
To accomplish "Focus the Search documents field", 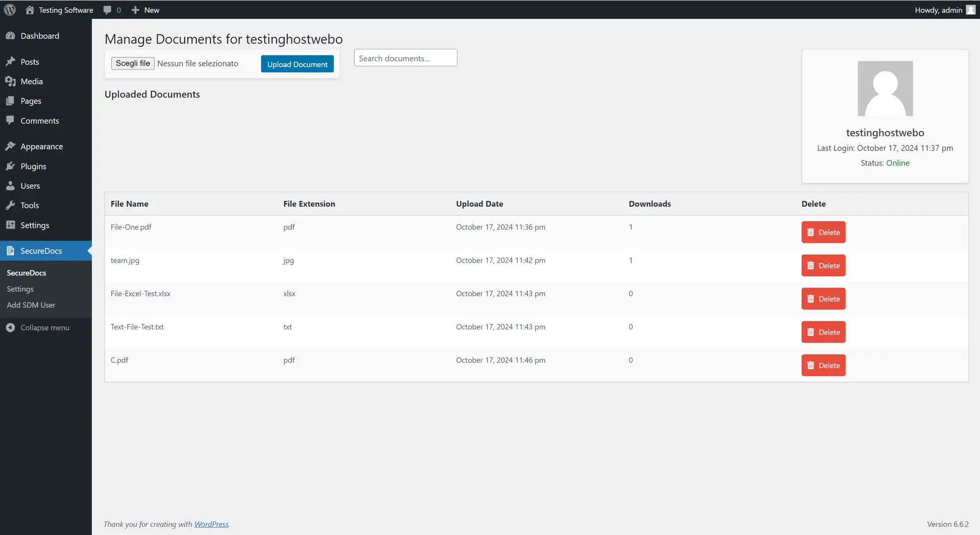I will click(x=405, y=58).
